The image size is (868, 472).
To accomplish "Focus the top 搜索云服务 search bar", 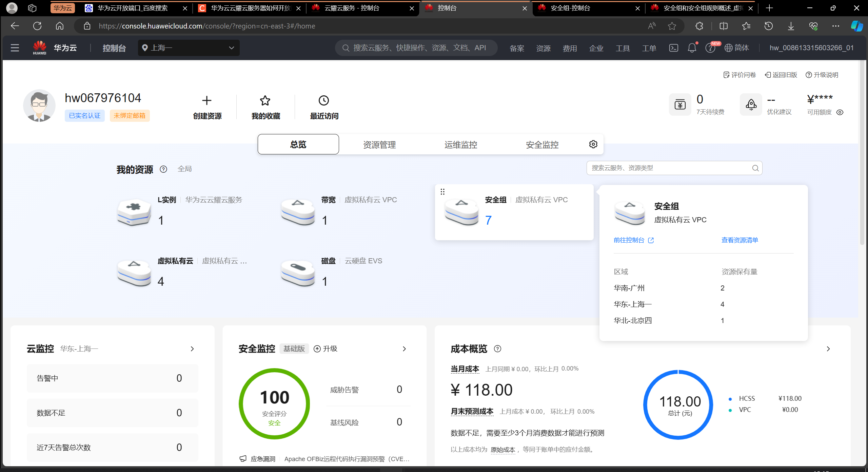I will pyautogui.click(x=416, y=48).
